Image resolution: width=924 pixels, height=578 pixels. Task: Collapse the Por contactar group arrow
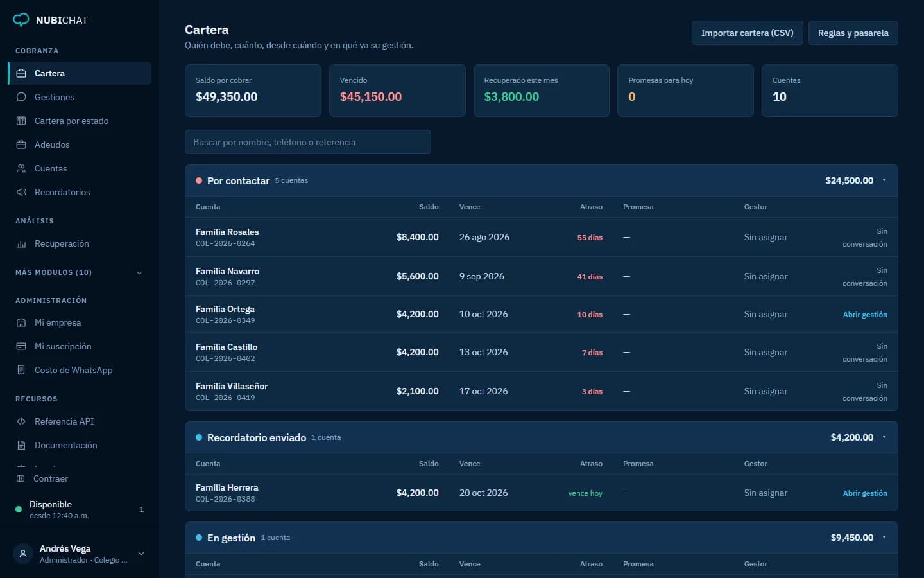(884, 180)
